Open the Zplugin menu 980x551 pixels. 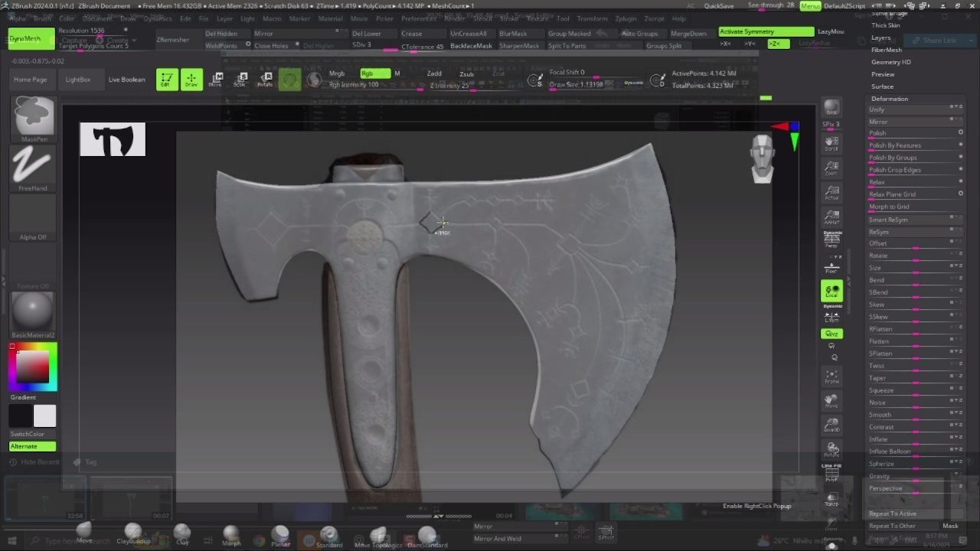pos(626,18)
